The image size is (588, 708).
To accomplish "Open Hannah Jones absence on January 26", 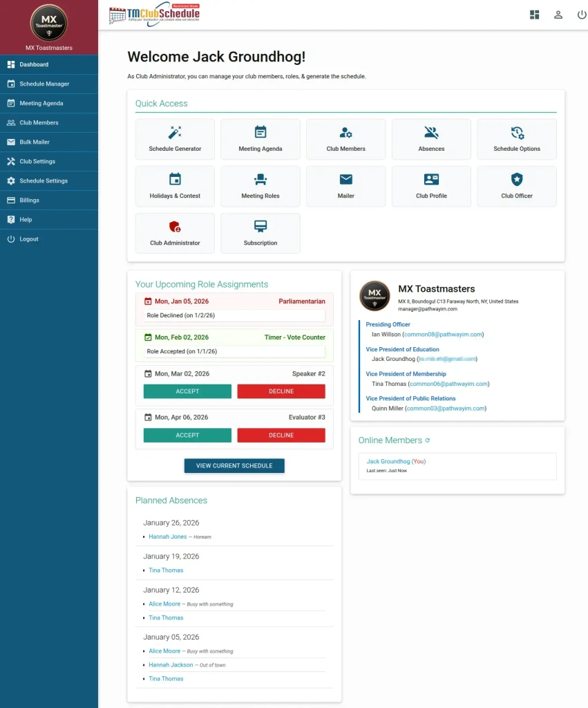I will (x=167, y=537).
